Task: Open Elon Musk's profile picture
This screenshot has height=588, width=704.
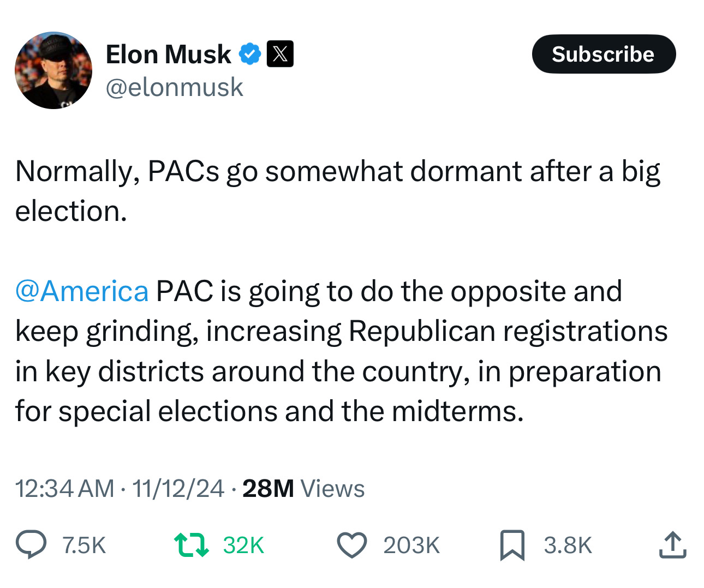Action: click(53, 70)
